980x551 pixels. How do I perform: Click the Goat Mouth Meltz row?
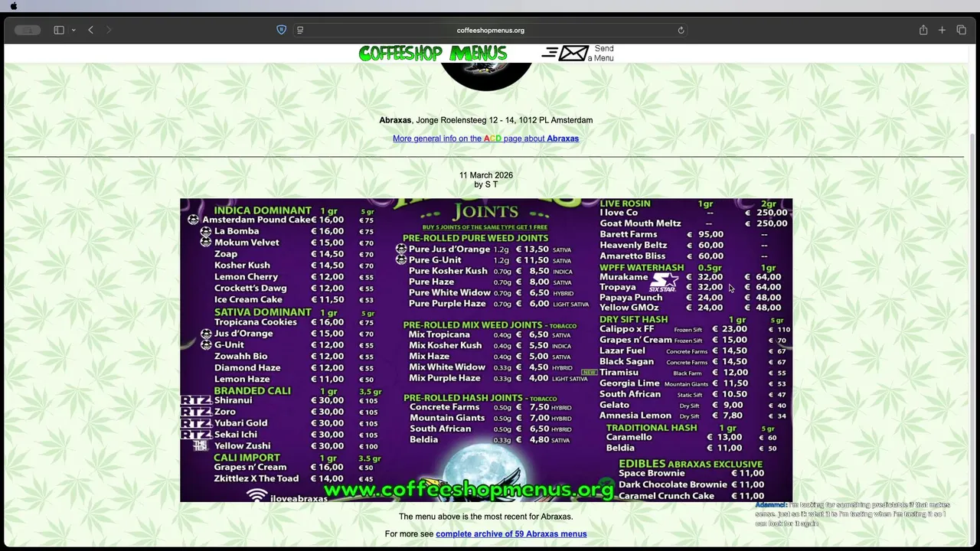[x=694, y=223]
